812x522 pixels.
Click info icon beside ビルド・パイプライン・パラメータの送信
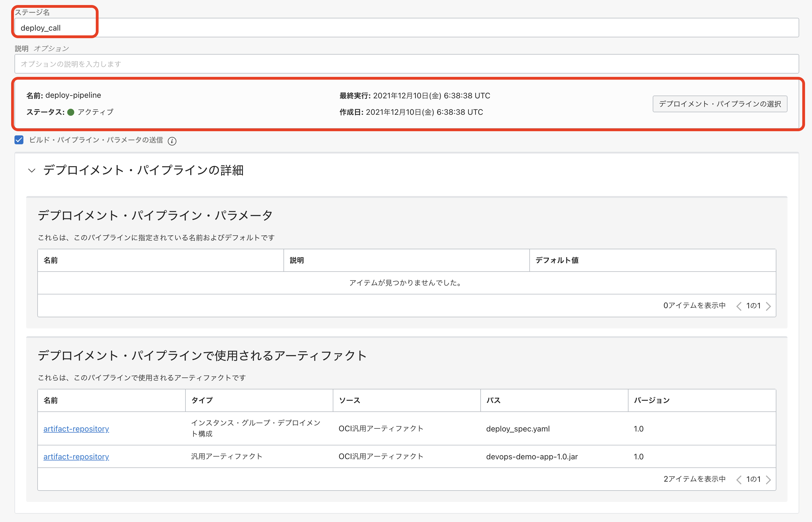[172, 141]
